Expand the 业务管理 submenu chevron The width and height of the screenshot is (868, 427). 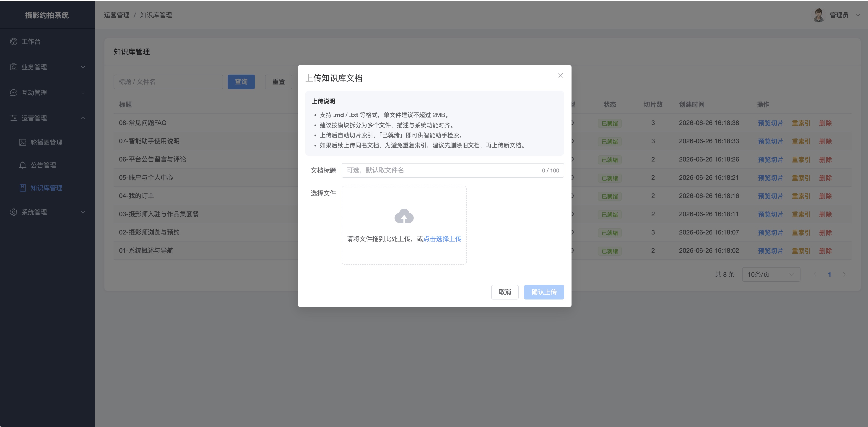(x=83, y=67)
